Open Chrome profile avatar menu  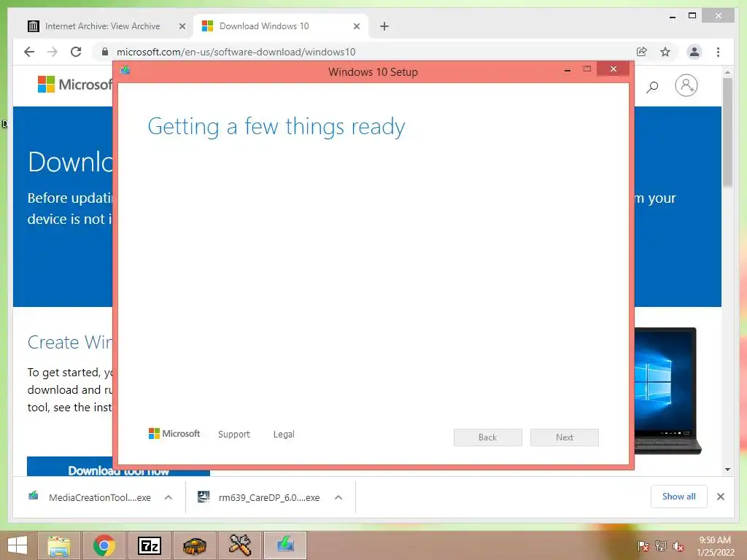pyautogui.click(x=694, y=52)
